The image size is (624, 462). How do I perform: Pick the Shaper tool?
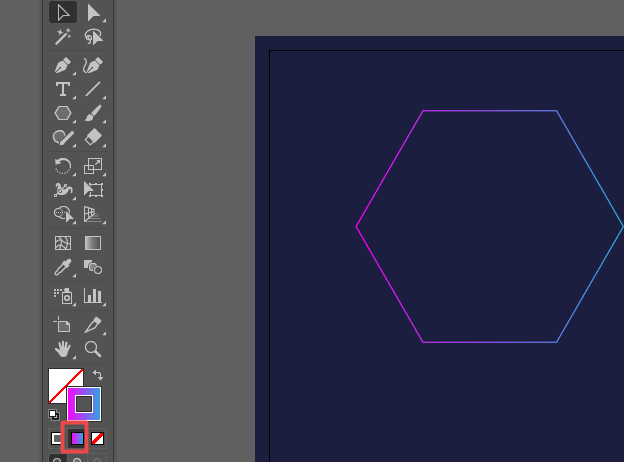pos(63,138)
